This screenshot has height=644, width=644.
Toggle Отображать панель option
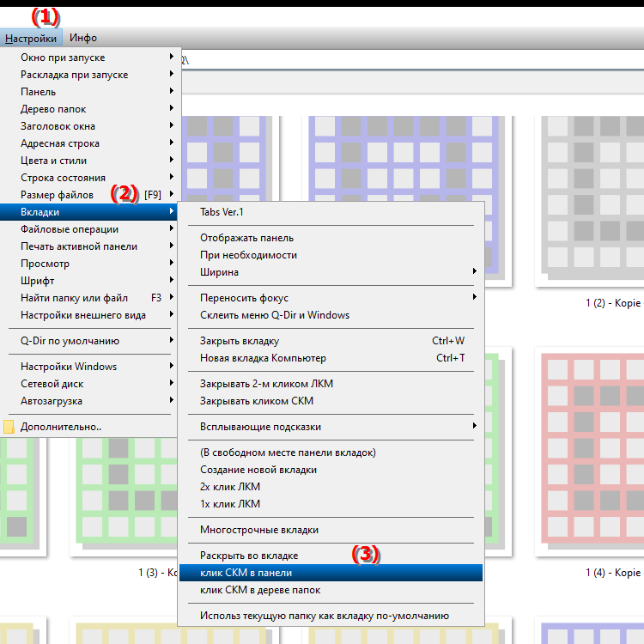pyautogui.click(x=331, y=238)
